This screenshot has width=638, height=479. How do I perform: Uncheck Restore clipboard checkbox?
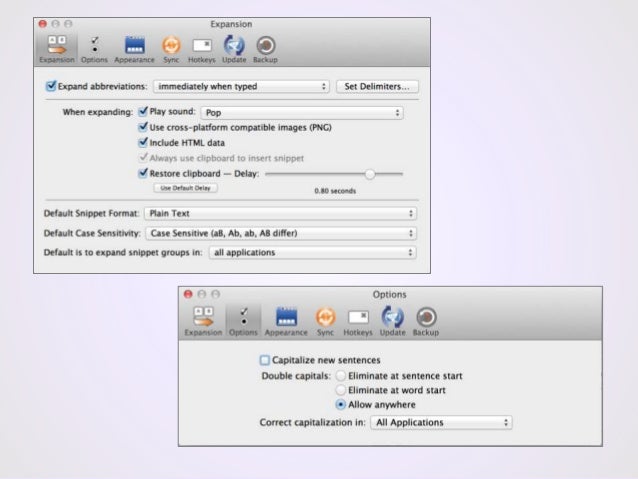point(143,173)
